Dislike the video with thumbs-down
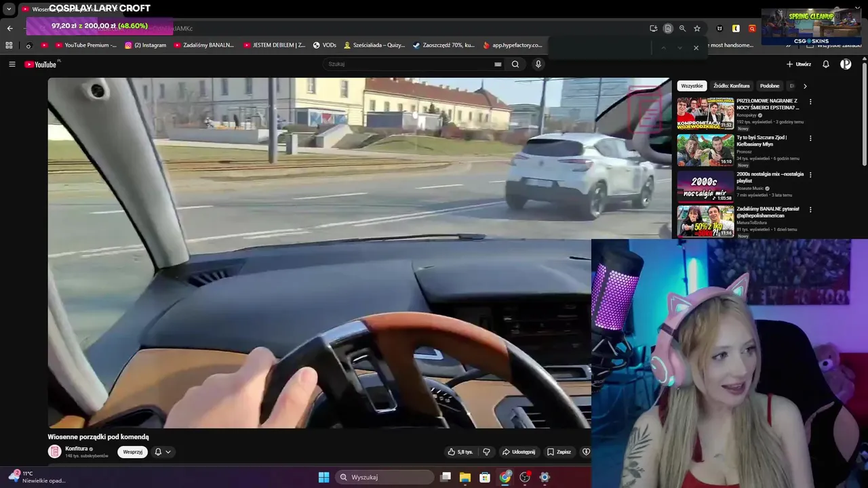 pyautogui.click(x=486, y=452)
